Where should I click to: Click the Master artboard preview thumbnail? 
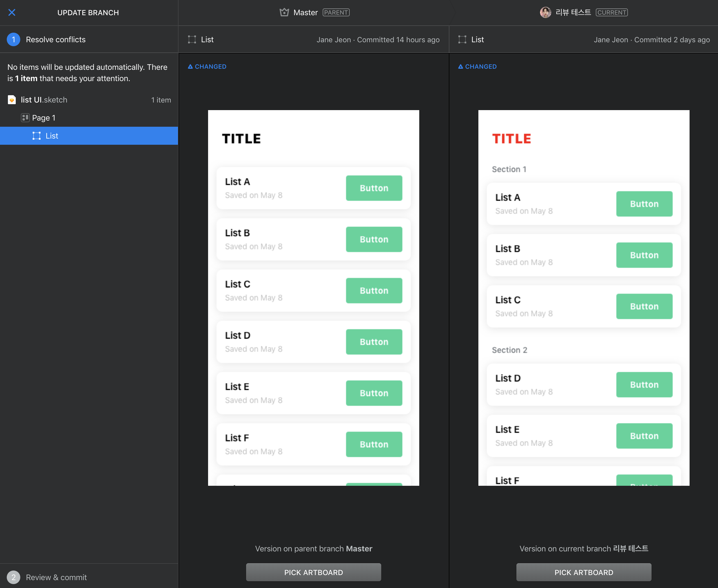pos(313,297)
